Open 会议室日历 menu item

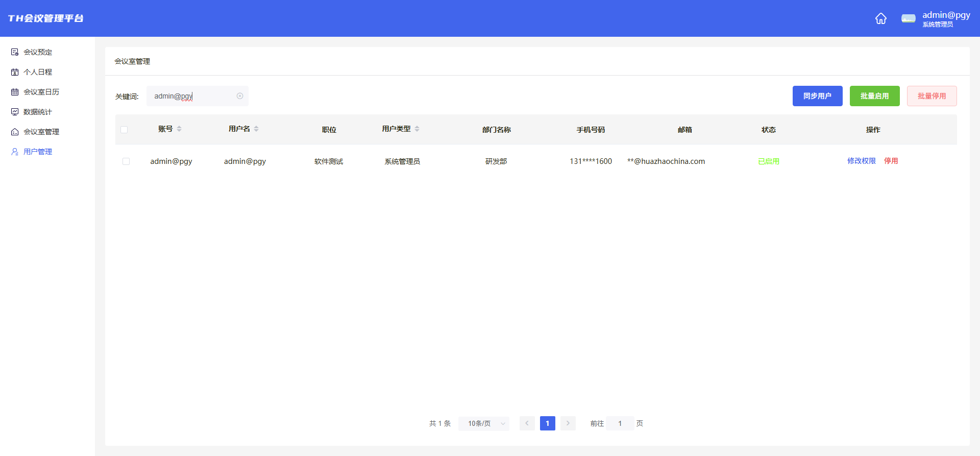pos(41,92)
